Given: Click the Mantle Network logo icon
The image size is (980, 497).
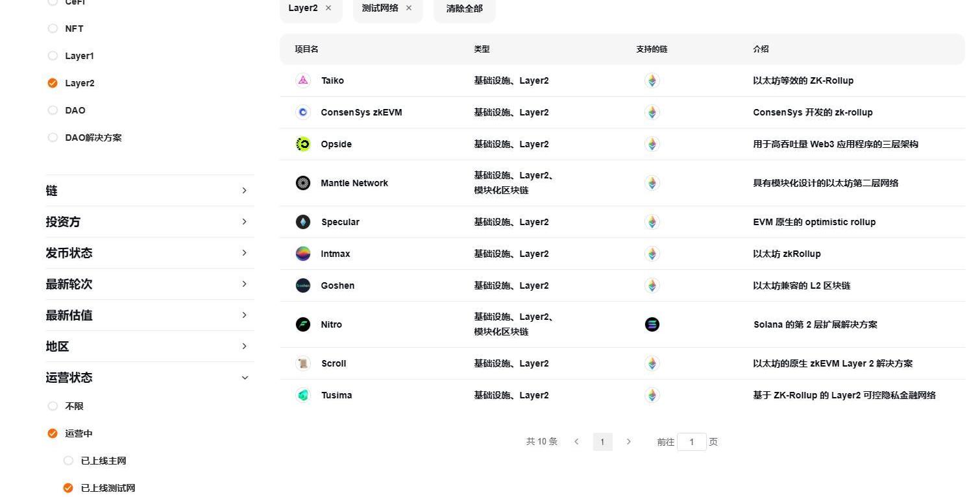Looking at the screenshot, I should tap(303, 183).
